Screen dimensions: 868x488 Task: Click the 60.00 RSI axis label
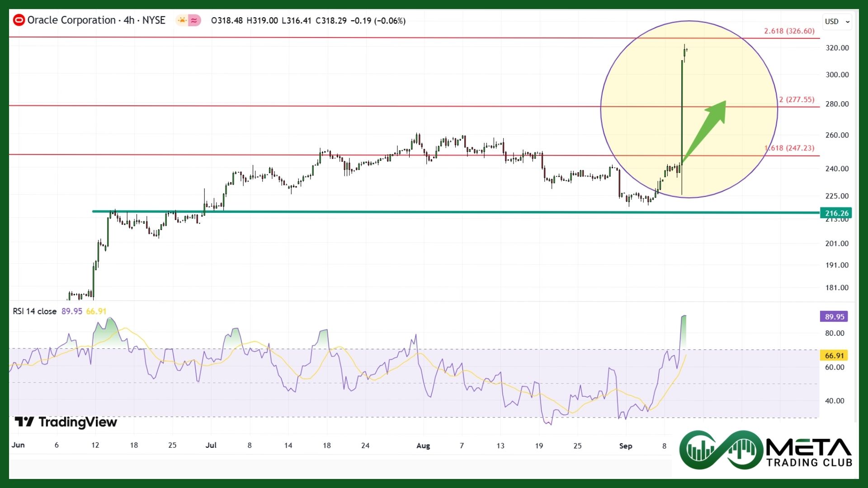835,367
